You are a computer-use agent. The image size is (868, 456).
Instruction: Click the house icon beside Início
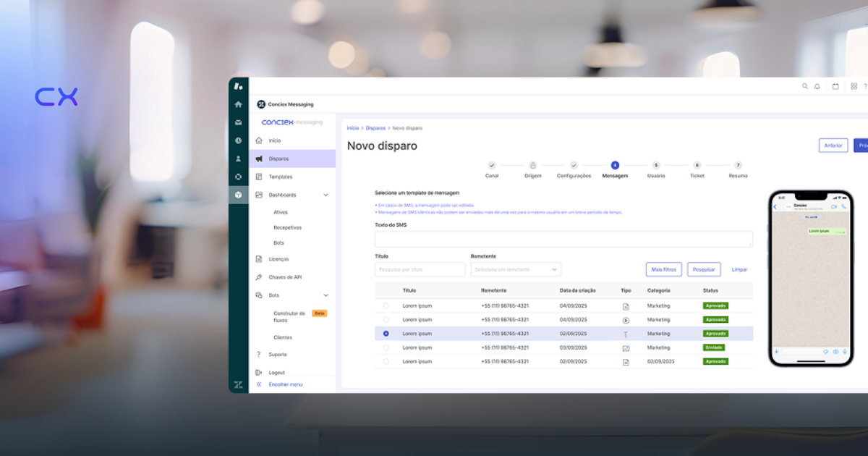point(259,140)
